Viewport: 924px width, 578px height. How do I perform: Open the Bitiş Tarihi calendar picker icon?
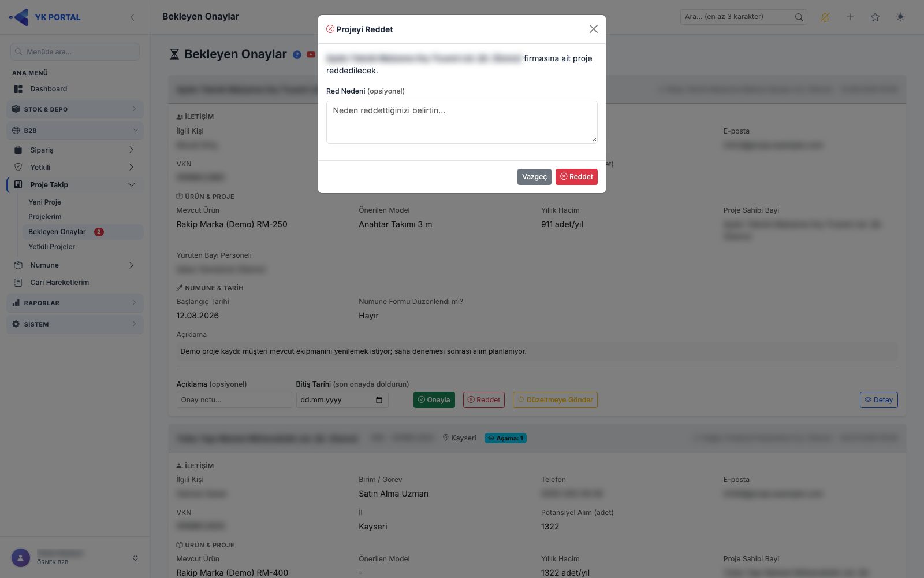click(x=379, y=400)
